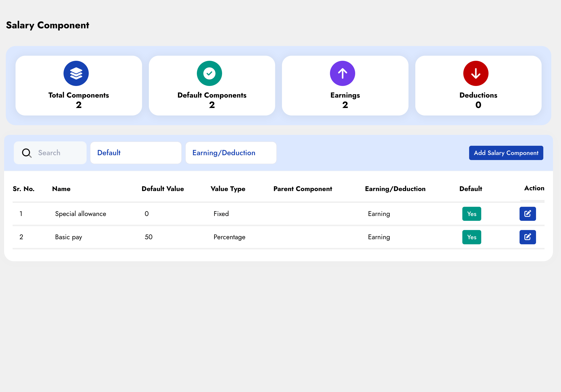Edit the Special allowance row

point(527,214)
